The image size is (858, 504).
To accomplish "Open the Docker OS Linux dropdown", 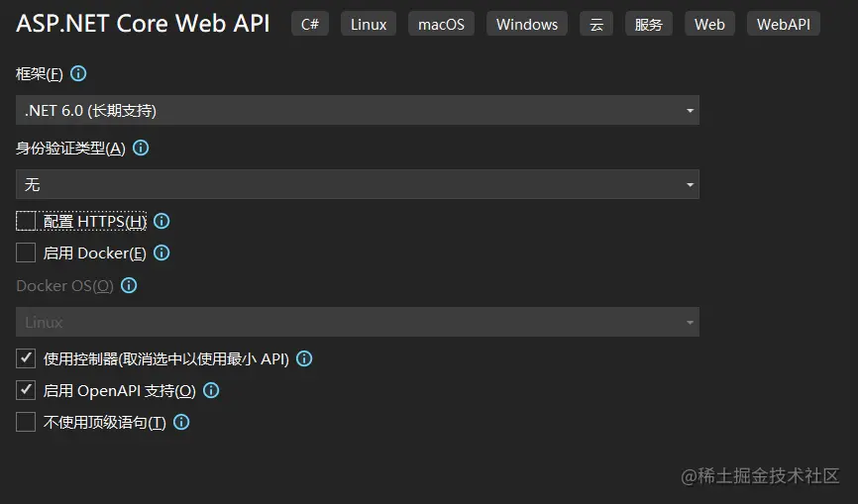I will pos(357,322).
